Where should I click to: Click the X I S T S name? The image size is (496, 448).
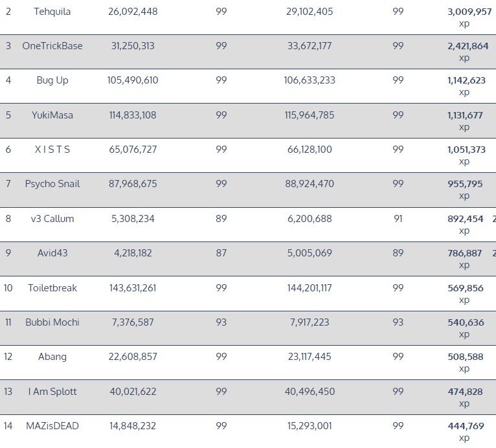pos(52,150)
